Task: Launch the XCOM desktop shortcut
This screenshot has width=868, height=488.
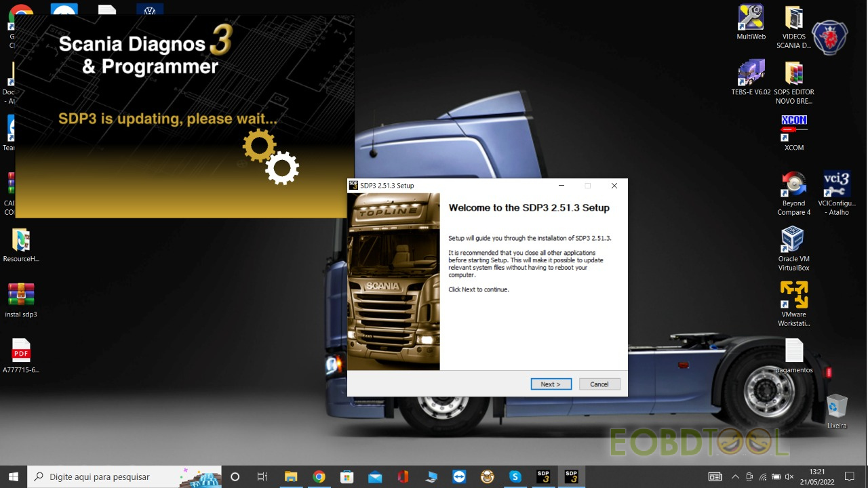Action: pos(794,133)
